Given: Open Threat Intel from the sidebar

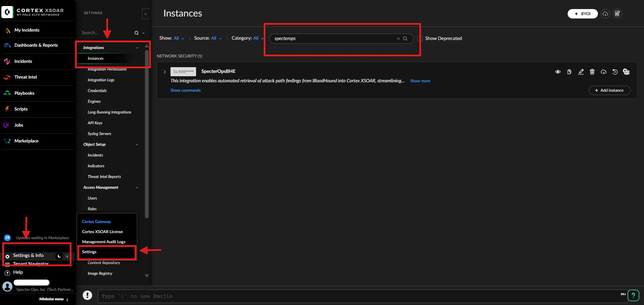Looking at the screenshot, I should [x=25, y=77].
